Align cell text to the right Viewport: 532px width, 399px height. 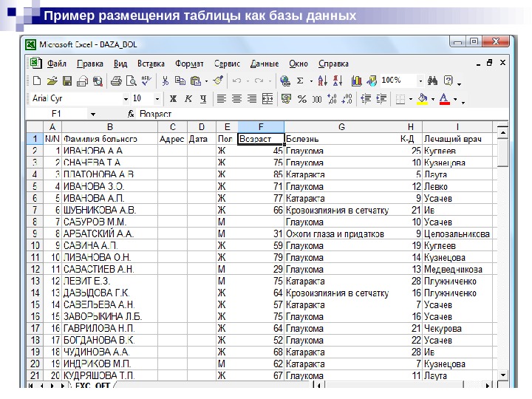[x=252, y=99]
